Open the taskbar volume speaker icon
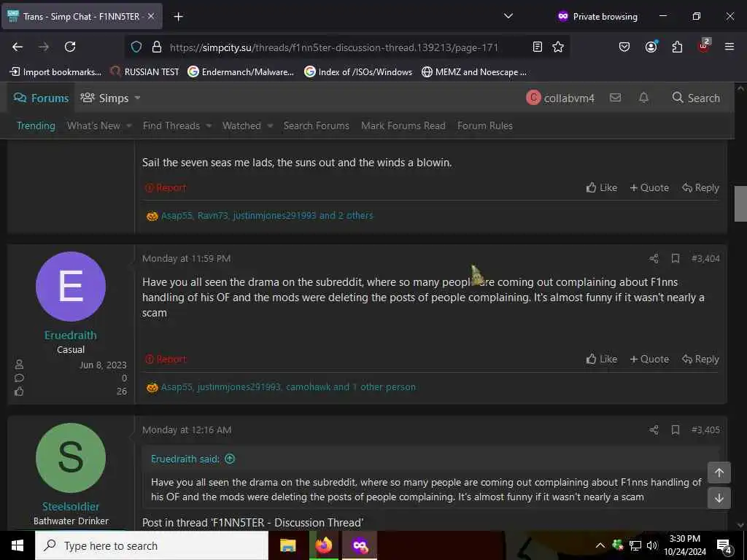747x560 pixels. [x=651, y=545]
